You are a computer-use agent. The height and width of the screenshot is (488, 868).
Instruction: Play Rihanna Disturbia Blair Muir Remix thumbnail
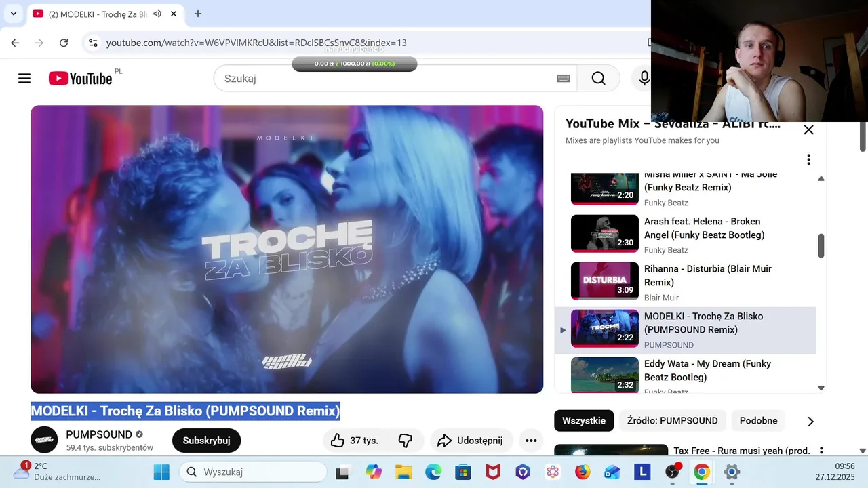point(605,281)
